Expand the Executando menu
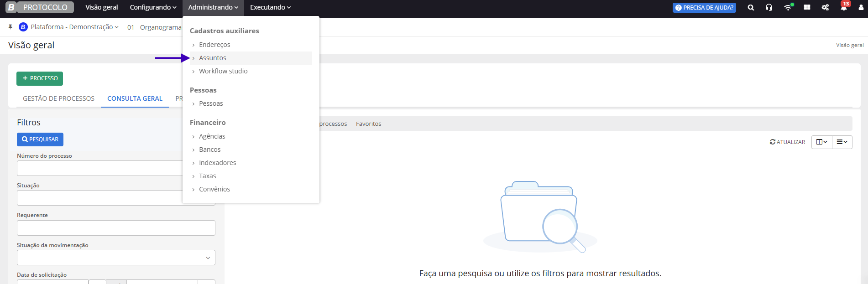The width and height of the screenshot is (868, 284). [270, 8]
